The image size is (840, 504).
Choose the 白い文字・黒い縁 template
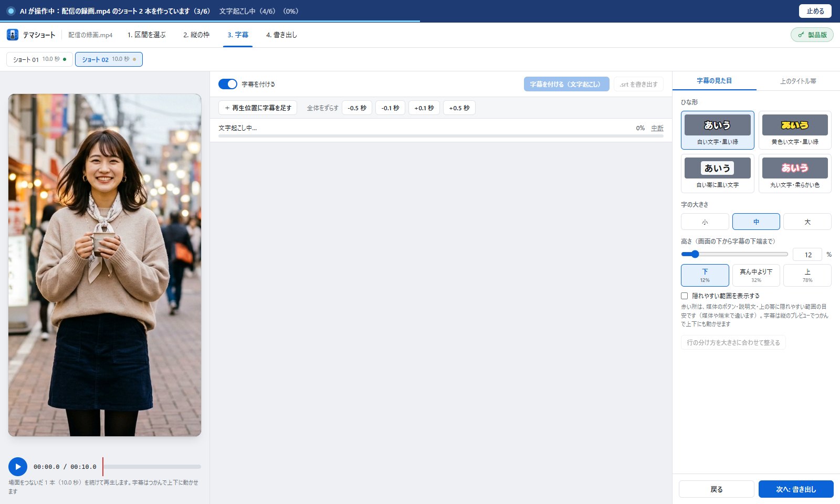click(718, 130)
